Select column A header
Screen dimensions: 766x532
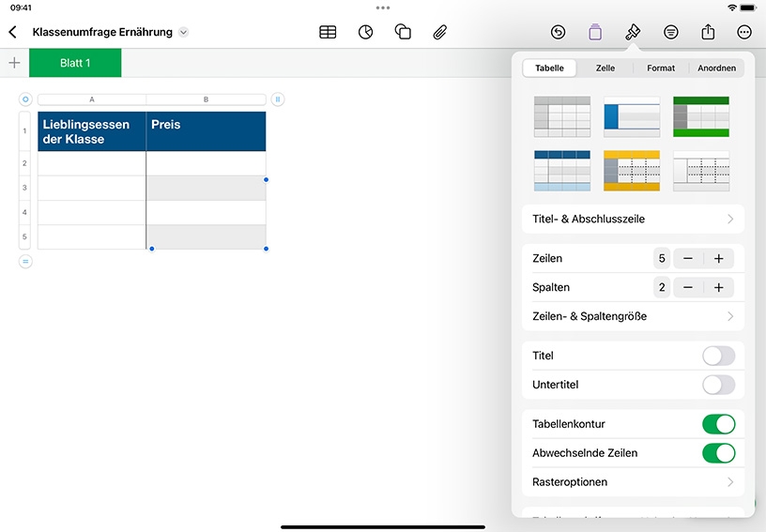click(92, 99)
